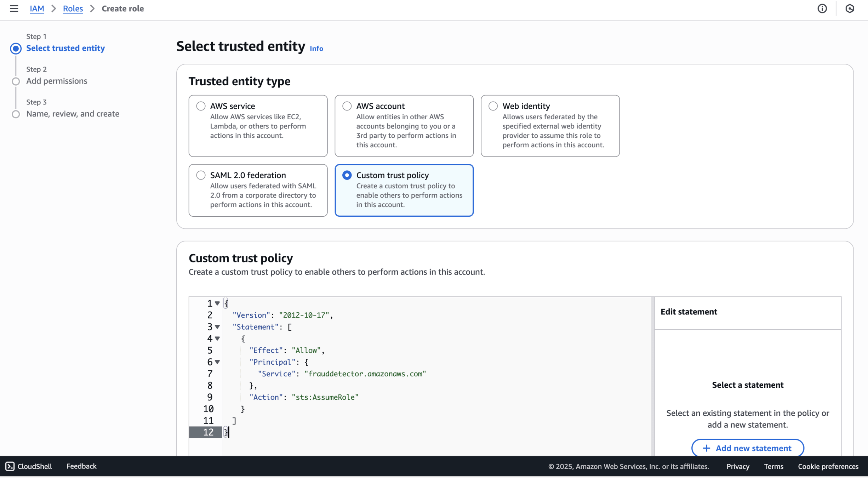Image resolution: width=868 pixels, height=478 pixels.
Task: Click the Step 1 progress indicator circle
Action: tap(16, 48)
